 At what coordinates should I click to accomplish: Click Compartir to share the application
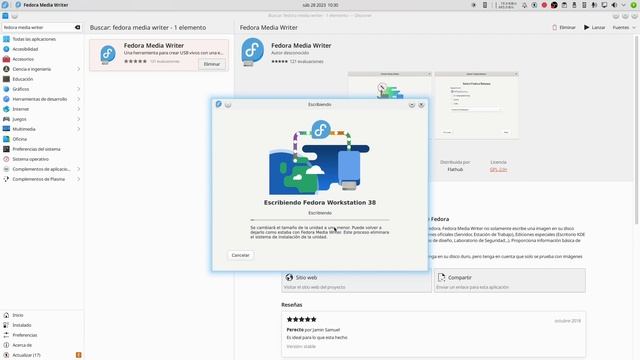509,281
